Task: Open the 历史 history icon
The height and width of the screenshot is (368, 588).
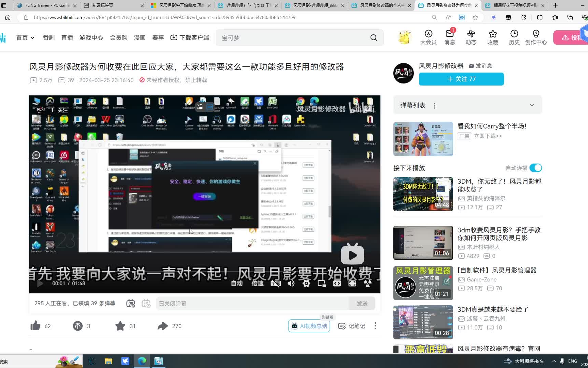Action: 514,37
